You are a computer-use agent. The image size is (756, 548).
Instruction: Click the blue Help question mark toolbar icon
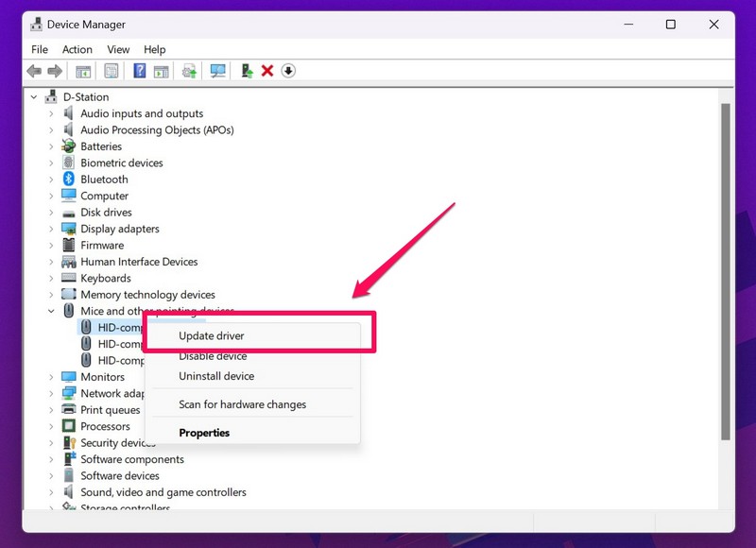(139, 71)
